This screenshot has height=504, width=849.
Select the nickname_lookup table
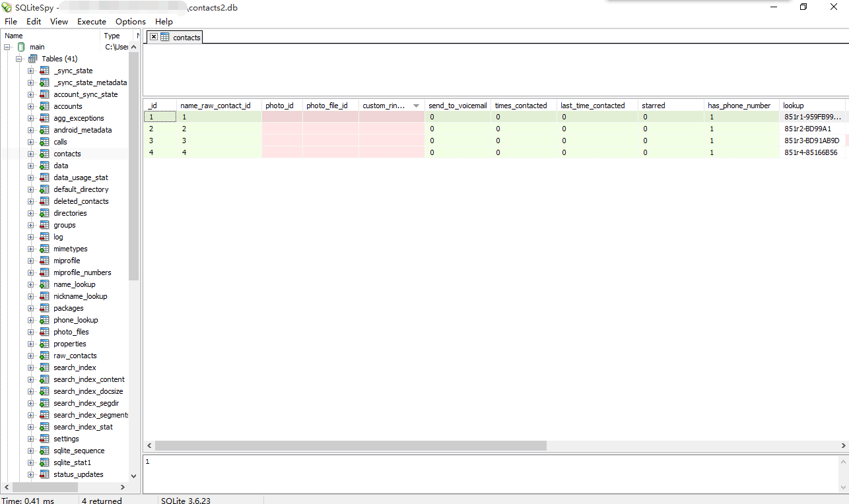[81, 296]
